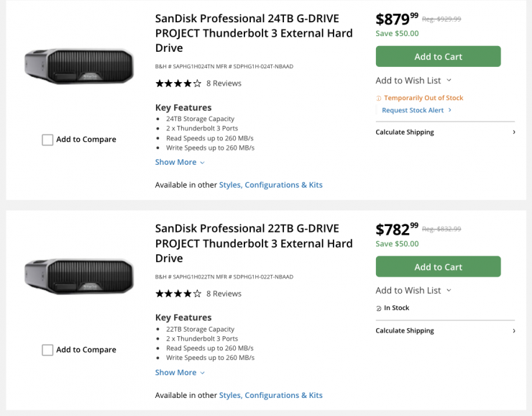
Task: Click the star rating of the 22TB drive
Action: [x=178, y=294]
